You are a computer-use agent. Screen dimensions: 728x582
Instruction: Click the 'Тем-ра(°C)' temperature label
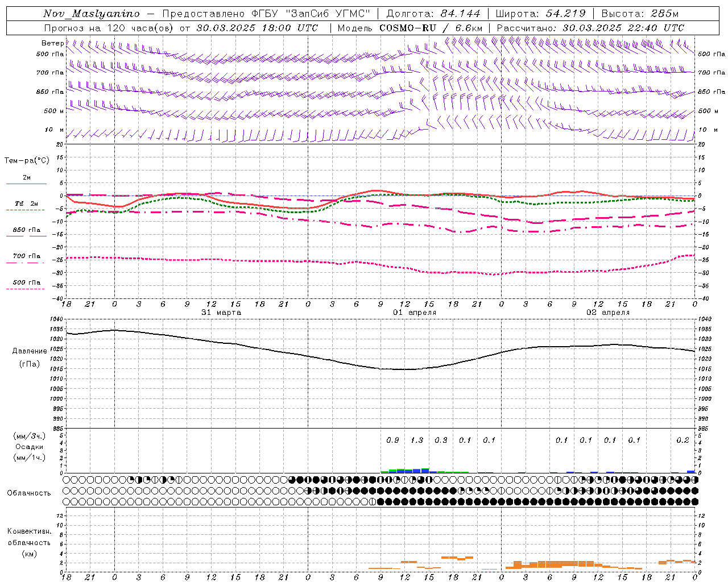click(27, 161)
